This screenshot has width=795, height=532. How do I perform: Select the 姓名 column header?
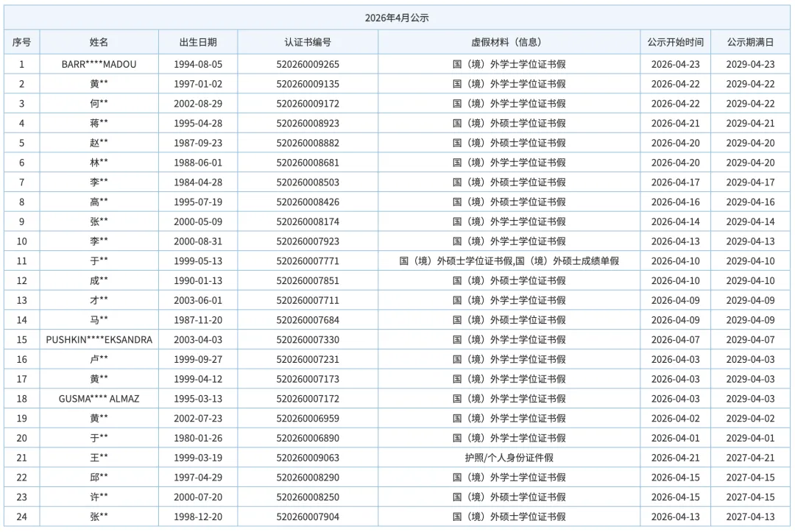pyautogui.click(x=99, y=42)
